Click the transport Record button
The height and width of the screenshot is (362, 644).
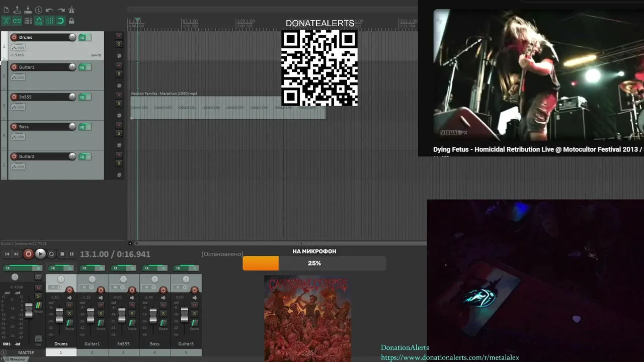pyautogui.click(x=29, y=254)
